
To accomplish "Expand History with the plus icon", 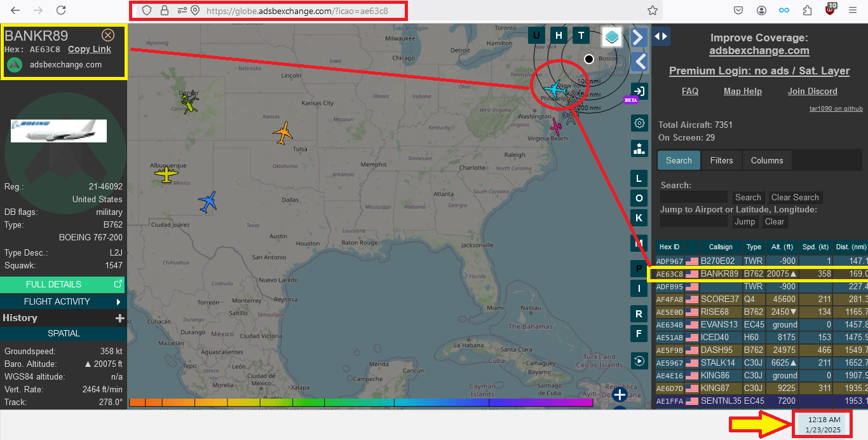I will click(119, 318).
